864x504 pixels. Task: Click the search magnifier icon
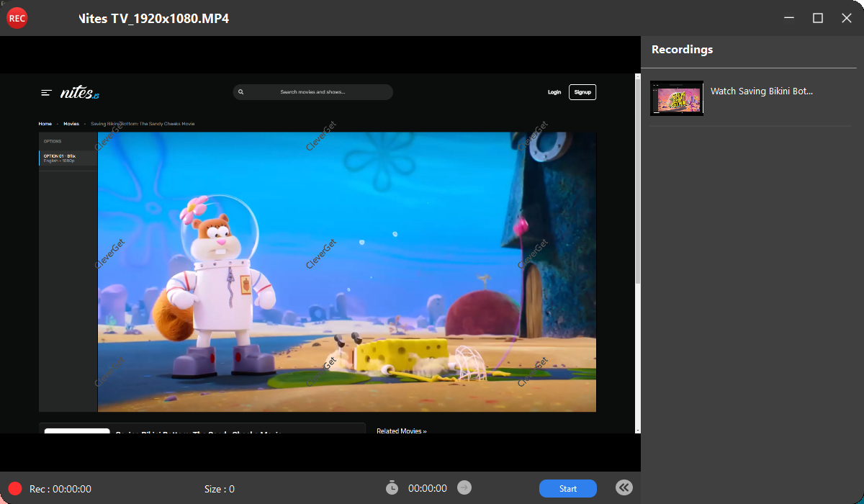(x=241, y=92)
